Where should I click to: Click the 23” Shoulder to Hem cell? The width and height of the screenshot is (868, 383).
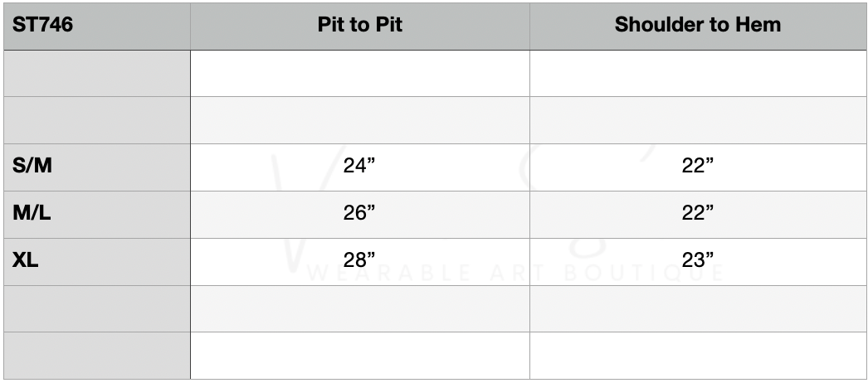tap(698, 261)
